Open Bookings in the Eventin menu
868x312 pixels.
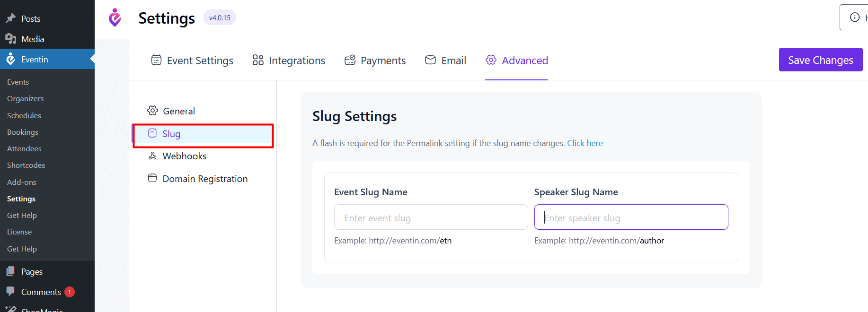[23, 132]
